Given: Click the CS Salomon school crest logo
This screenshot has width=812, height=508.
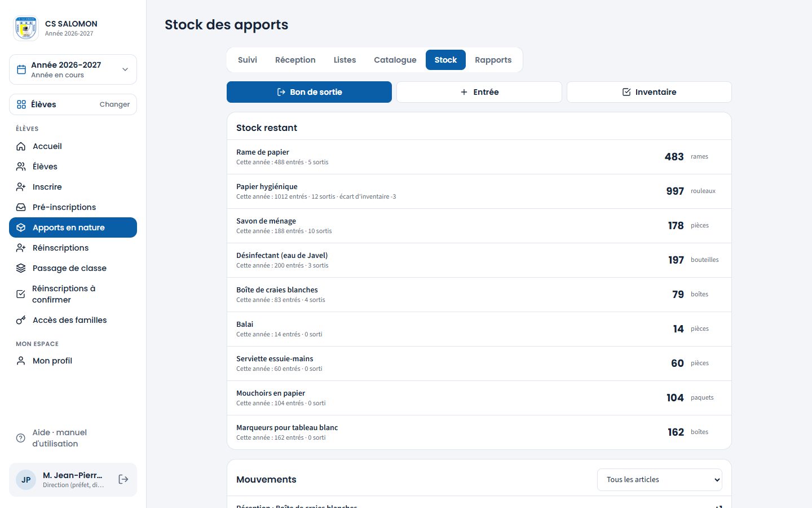Looking at the screenshot, I should (x=26, y=28).
